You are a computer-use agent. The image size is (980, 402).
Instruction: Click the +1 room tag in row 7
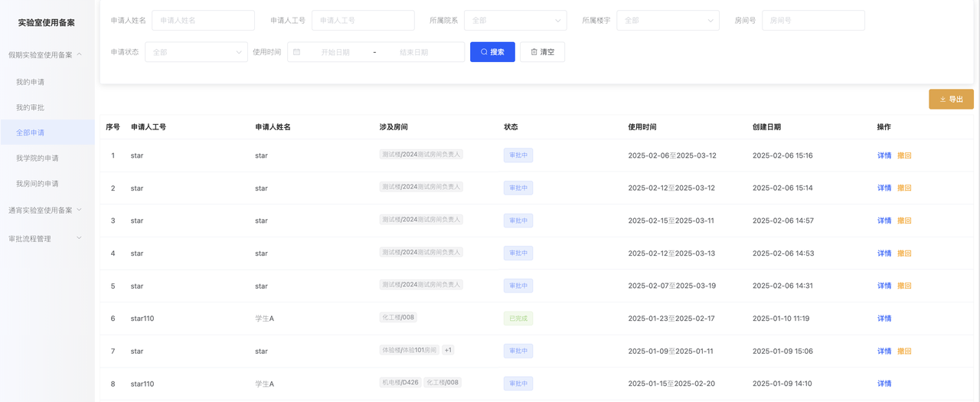448,350
